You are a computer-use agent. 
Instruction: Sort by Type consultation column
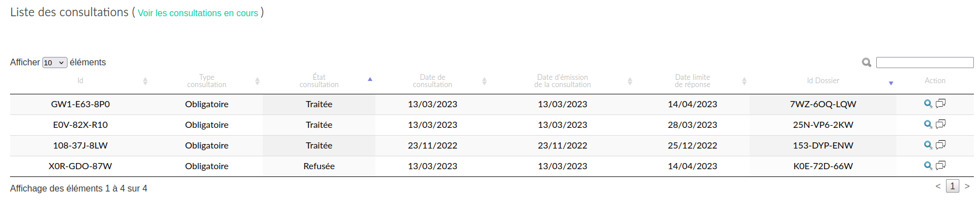[207, 81]
